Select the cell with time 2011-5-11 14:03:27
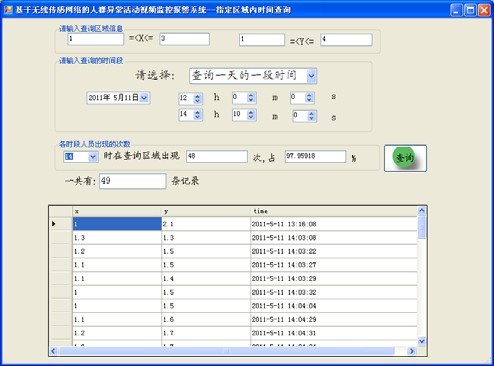Image resolution: width=494 pixels, height=366 pixels. (334, 265)
